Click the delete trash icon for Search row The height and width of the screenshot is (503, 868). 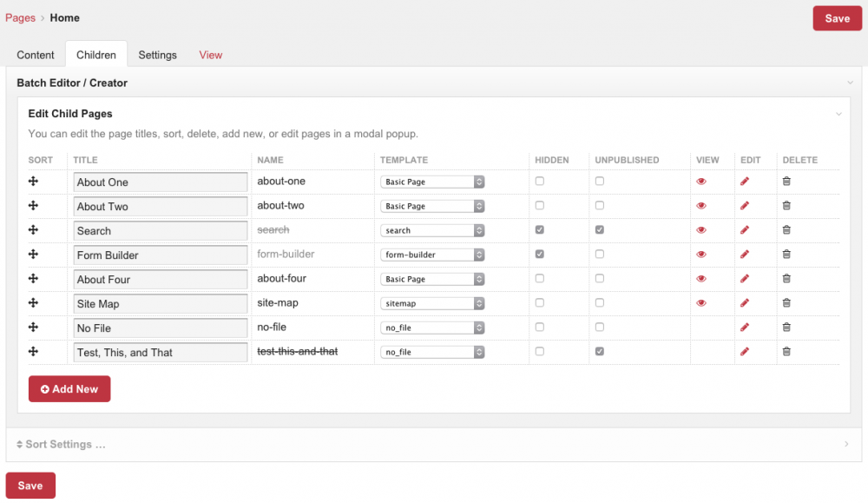pos(786,230)
